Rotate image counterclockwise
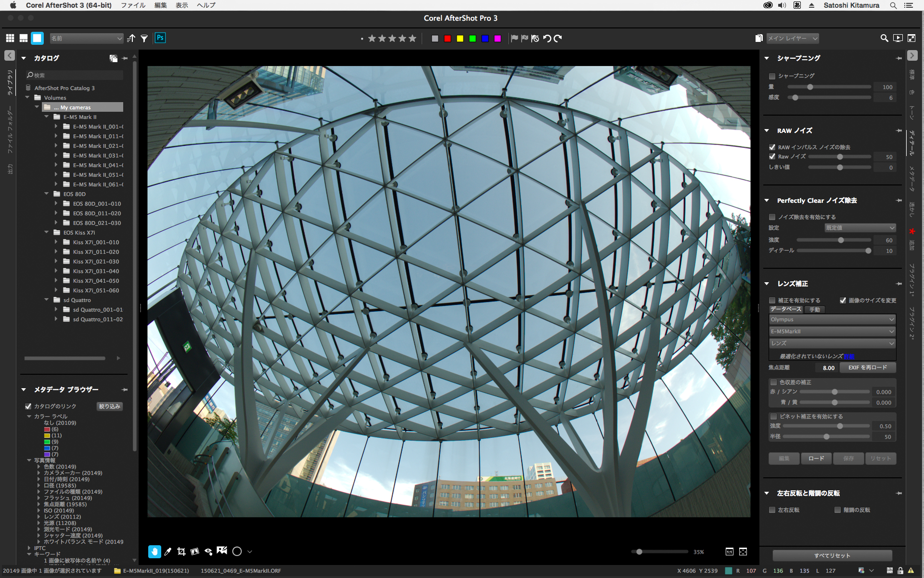924x578 pixels. (547, 39)
